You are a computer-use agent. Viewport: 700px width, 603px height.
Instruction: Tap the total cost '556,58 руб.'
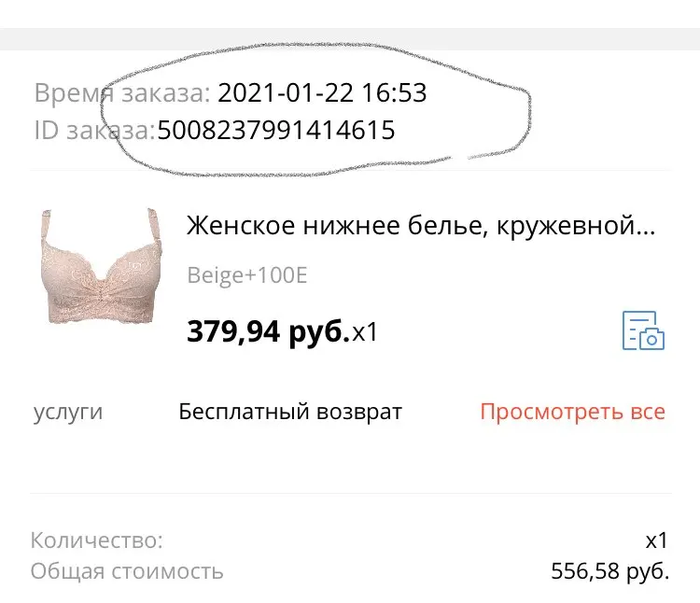point(609,571)
